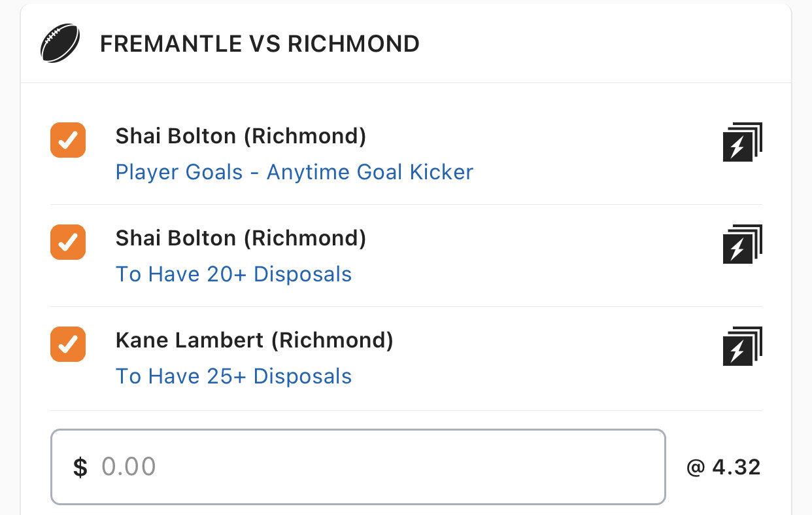Deselect the Kane Lambert 25+ Disposals checkbox

[68, 344]
